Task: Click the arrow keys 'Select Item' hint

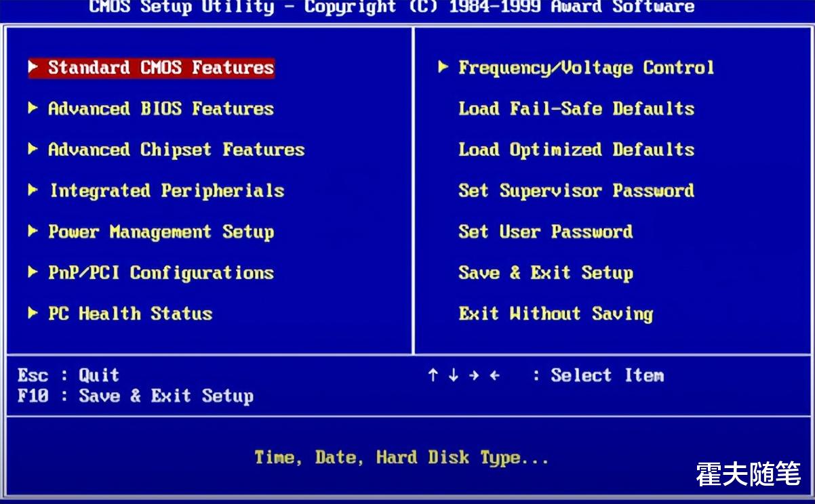Action: (546, 375)
